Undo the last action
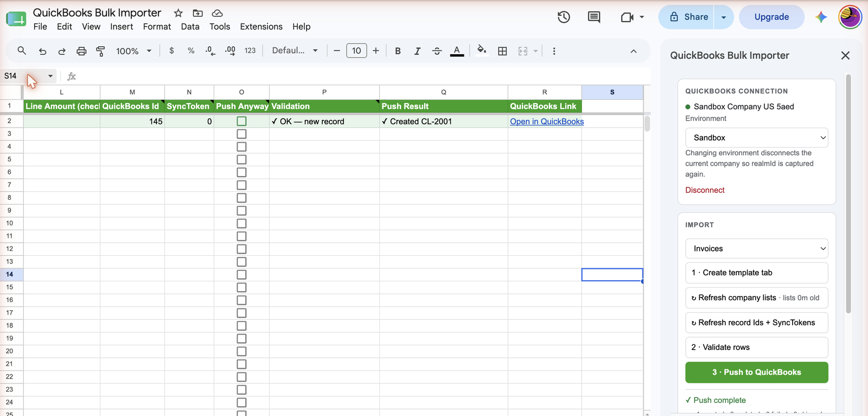The height and width of the screenshot is (416, 868). tap(42, 51)
